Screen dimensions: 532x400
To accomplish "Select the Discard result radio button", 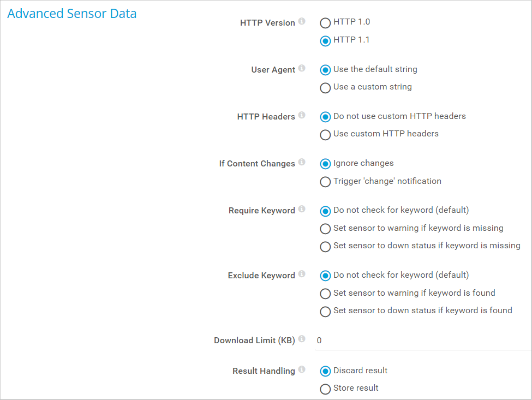I will pyautogui.click(x=325, y=371).
